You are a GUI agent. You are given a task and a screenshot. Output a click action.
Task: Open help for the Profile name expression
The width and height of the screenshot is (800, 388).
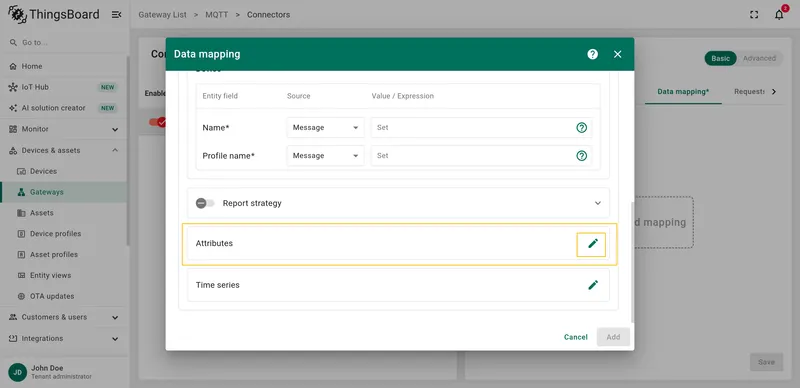click(581, 156)
